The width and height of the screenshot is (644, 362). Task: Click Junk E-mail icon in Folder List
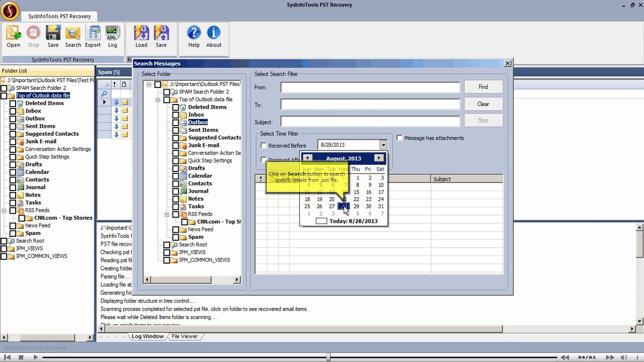coord(21,141)
